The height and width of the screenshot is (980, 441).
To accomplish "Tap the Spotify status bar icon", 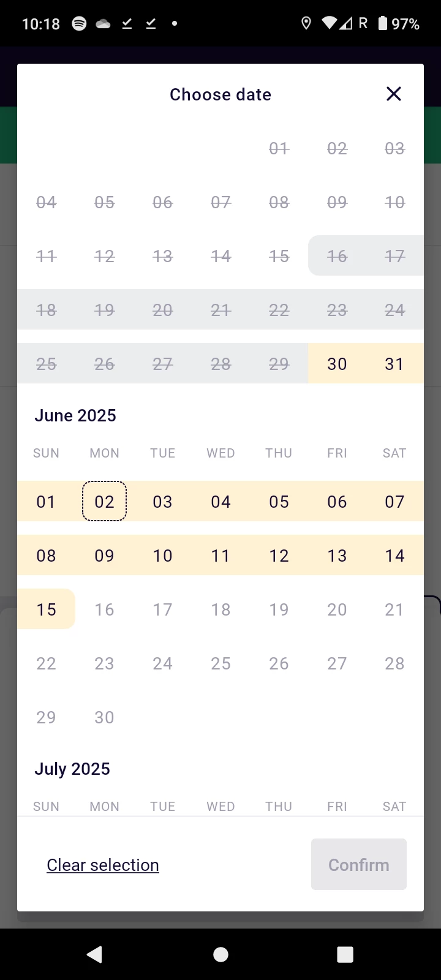I will 79,24.
